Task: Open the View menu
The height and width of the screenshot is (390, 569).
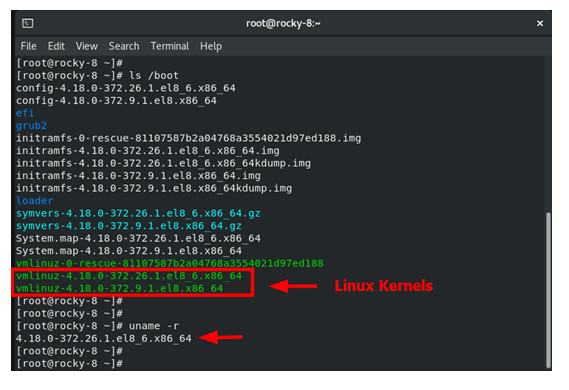Action: click(x=87, y=46)
